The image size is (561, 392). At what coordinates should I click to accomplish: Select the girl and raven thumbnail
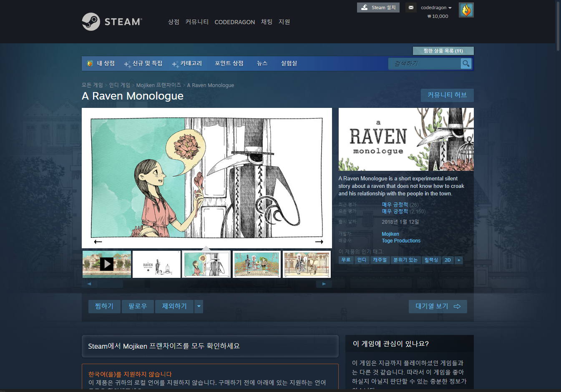[x=206, y=264]
